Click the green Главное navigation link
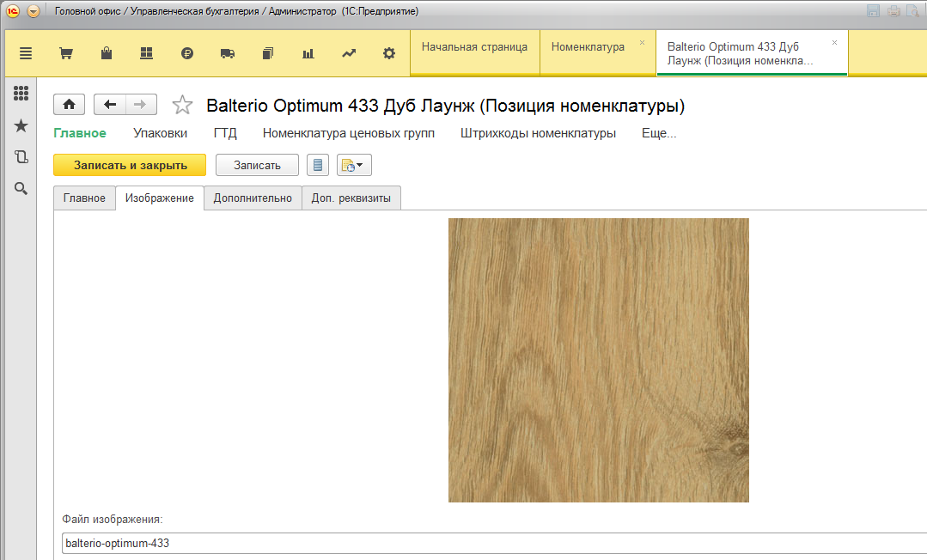 point(80,133)
